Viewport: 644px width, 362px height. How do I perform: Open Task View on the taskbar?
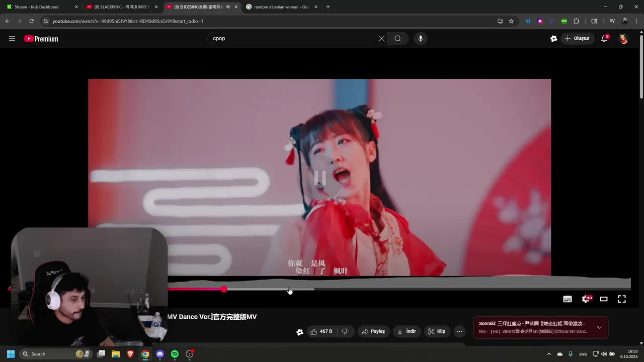[101, 354]
